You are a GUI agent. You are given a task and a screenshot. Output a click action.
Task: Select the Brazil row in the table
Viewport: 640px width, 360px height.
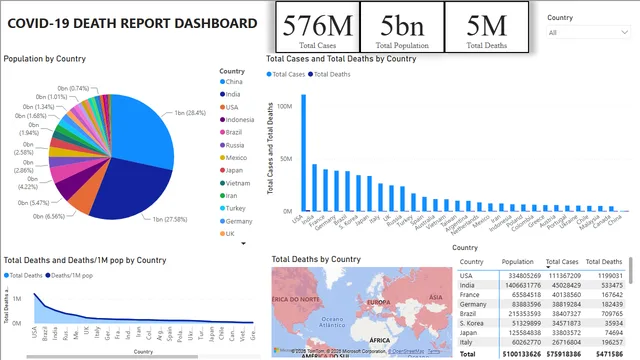click(542, 313)
